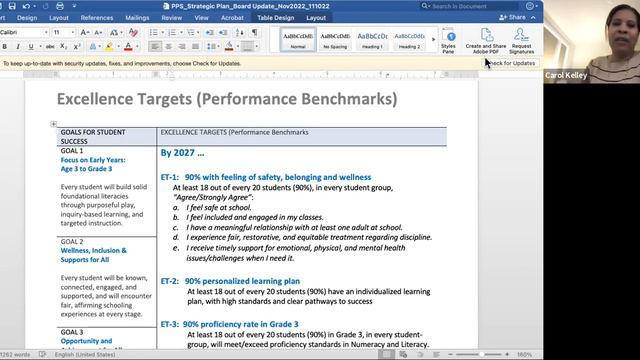The image size is (640, 360).
Task: Open the Calibri font name dropdown
Action: 46,32
